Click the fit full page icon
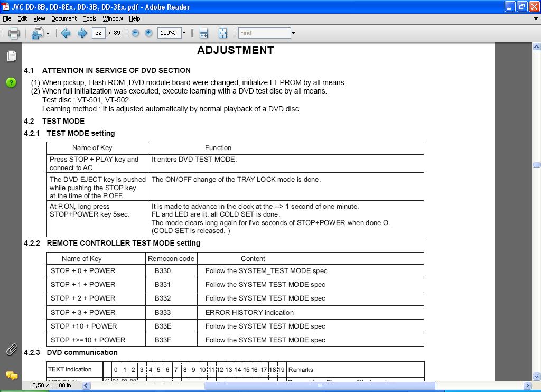Image resolution: width=541 pixels, height=392 pixels. pyautogui.click(x=222, y=33)
